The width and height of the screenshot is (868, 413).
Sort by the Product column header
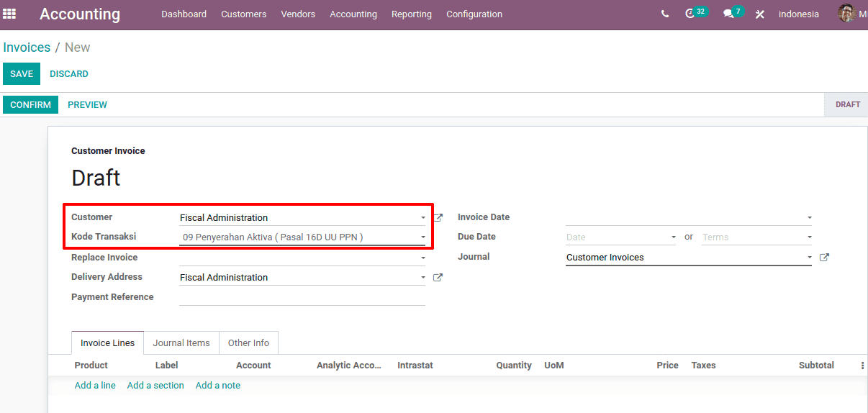coord(91,366)
